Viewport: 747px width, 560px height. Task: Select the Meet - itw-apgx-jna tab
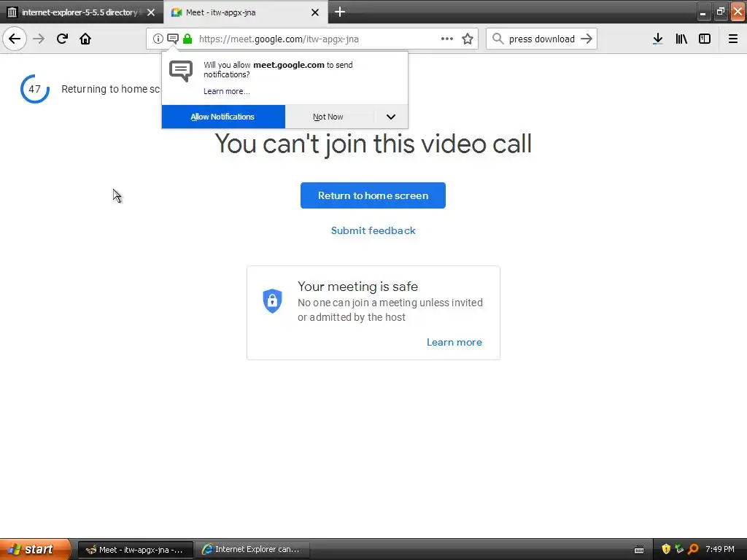(x=245, y=12)
